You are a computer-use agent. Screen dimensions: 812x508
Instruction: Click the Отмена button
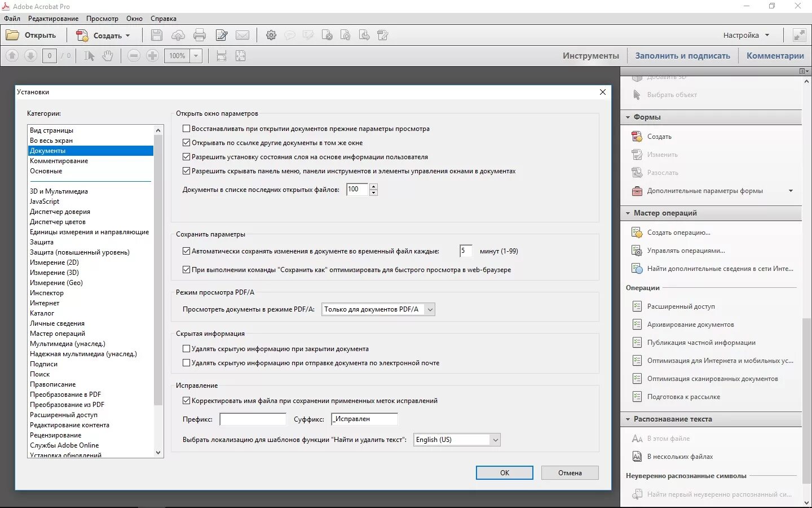[570, 472]
